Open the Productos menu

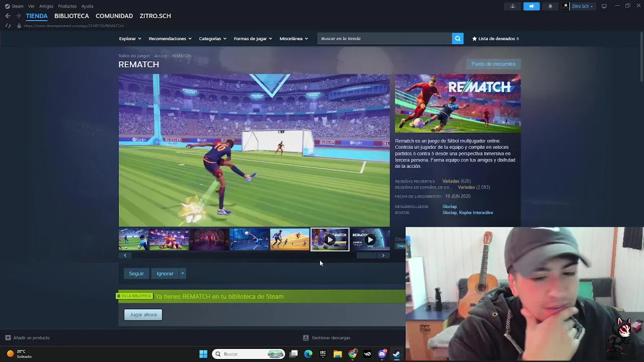pyautogui.click(x=67, y=6)
